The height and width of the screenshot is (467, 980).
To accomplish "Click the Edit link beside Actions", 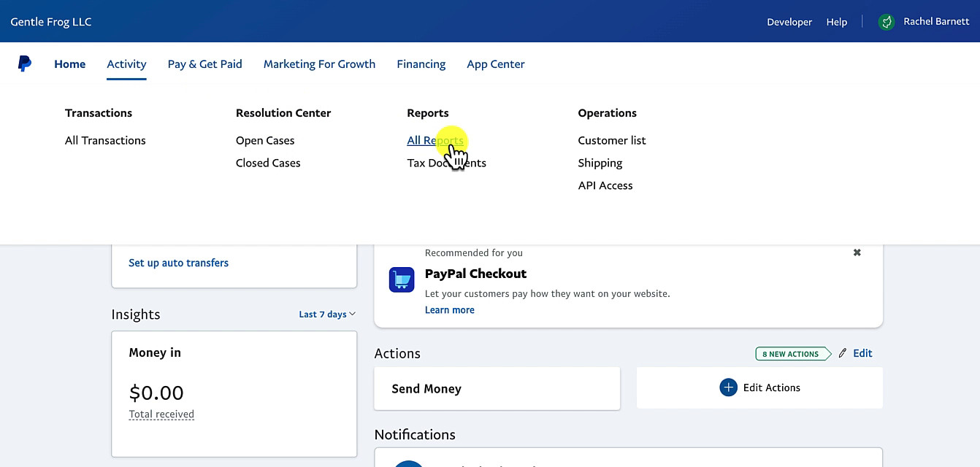I will click(862, 353).
